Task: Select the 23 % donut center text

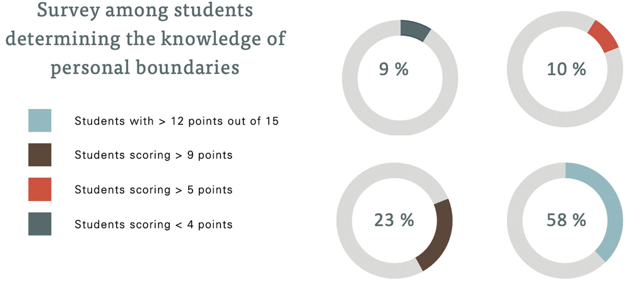Action: 394,220
